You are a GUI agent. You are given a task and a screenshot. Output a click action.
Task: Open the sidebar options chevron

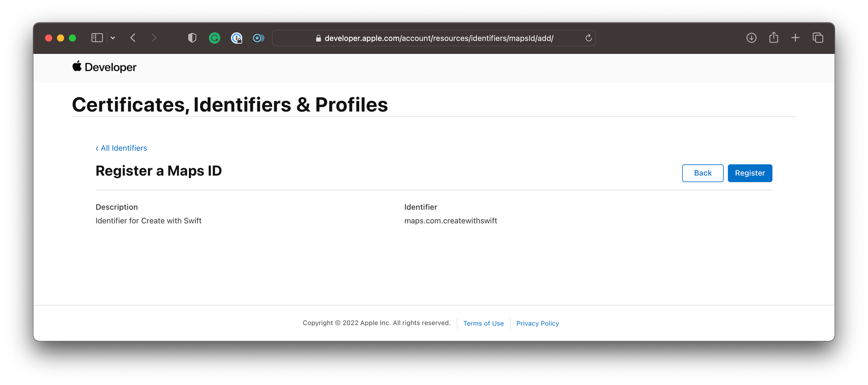(113, 38)
